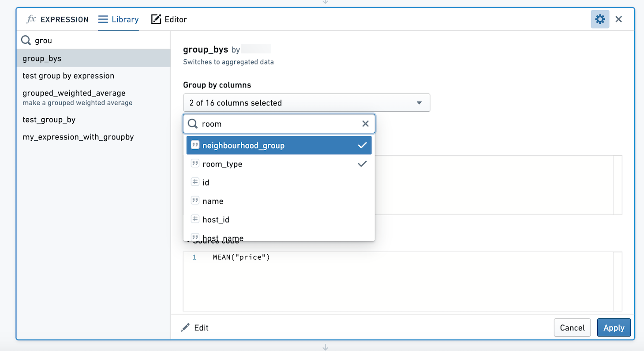Click the group_bys expression title
Image resolution: width=644 pixels, height=351 pixels.
coord(206,49)
